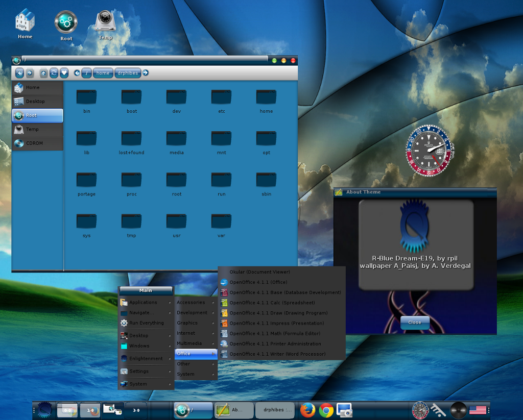Screen dimensions: 523x420
Task: Open the Other application category
Action: tap(196, 364)
